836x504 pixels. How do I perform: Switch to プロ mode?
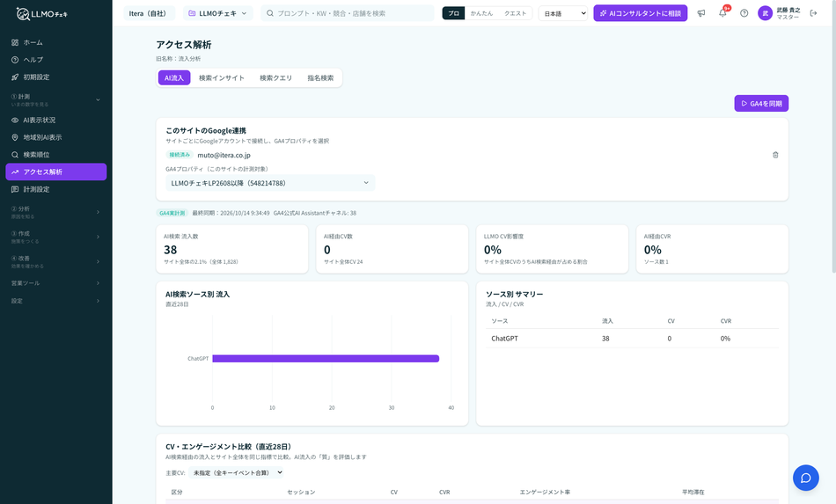(x=454, y=13)
